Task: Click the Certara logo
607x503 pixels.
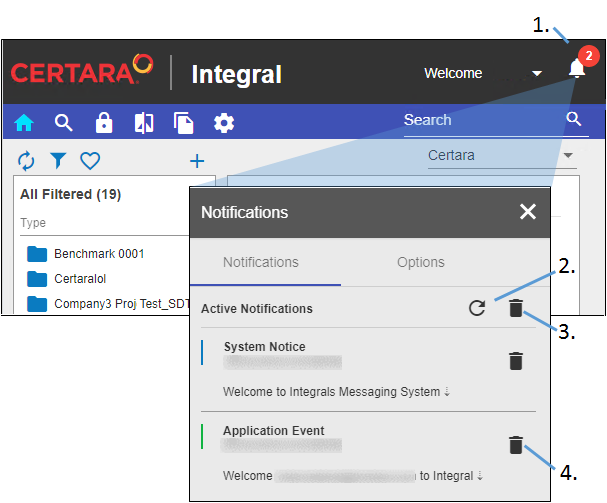Action: click(x=82, y=70)
